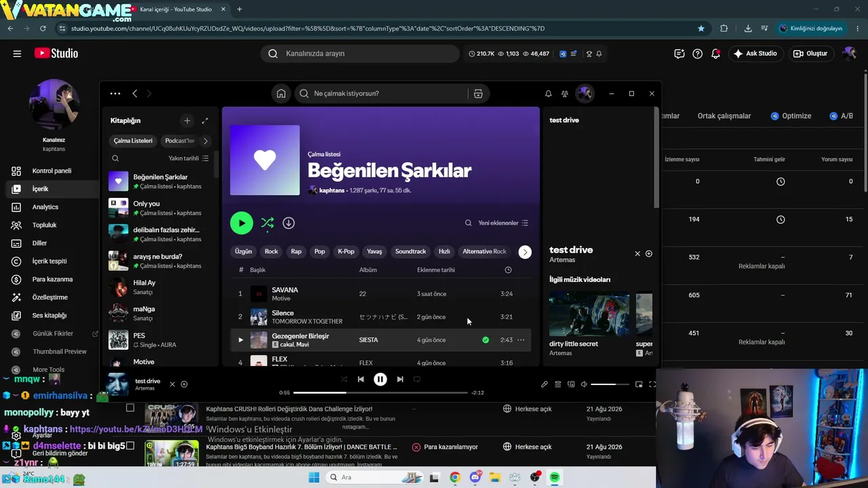Open Yakın tarihli sort dropdown in library
Image resolution: width=868 pixels, height=488 pixels.
click(x=189, y=158)
